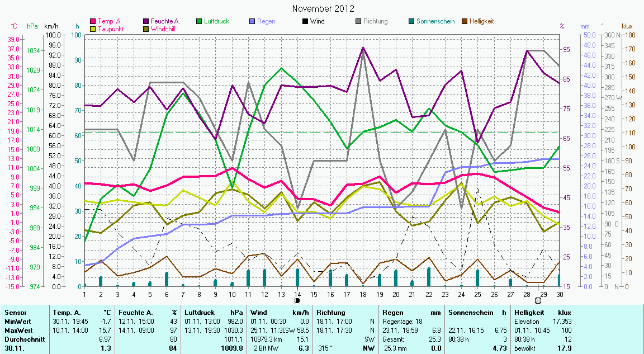Click the black Wind legend square
The image size is (644, 354).
(x=305, y=22)
